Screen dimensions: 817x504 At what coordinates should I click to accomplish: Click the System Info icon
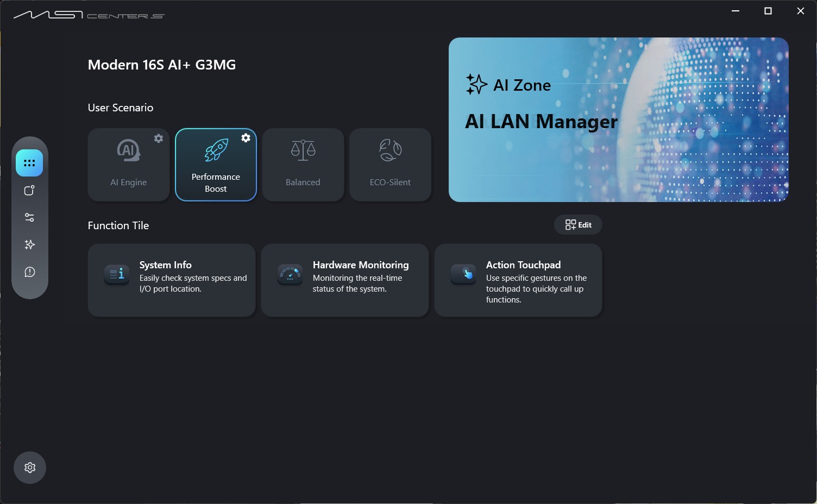pyautogui.click(x=117, y=274)
